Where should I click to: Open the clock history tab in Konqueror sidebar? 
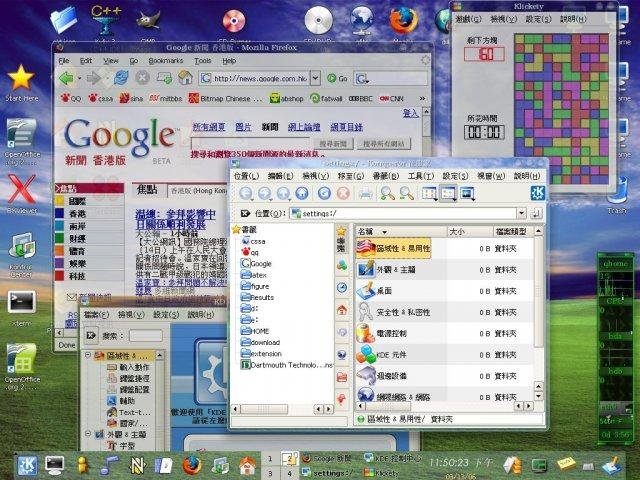[x=342, y=288]
